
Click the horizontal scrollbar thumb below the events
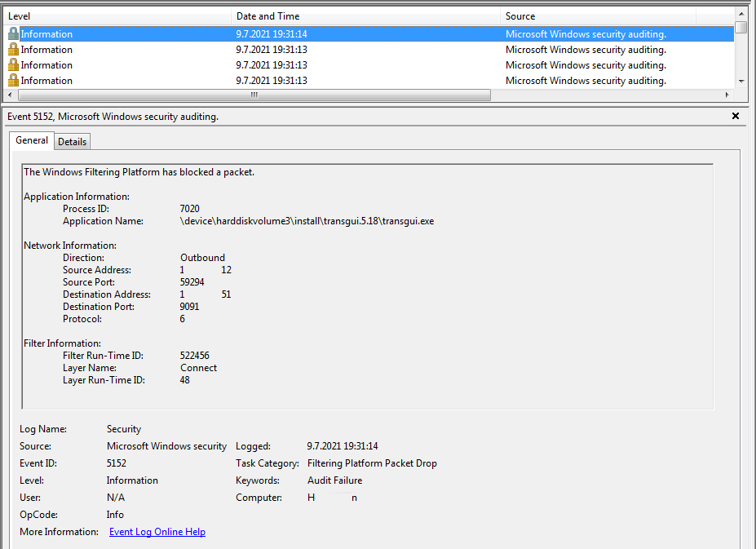[x=253, y=95]
